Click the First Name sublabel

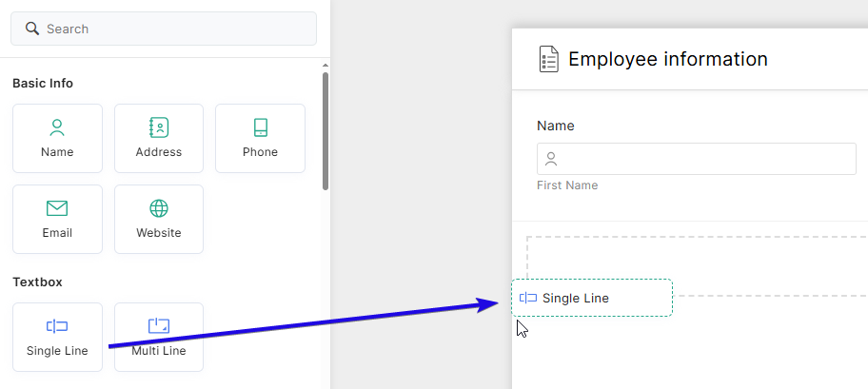567,185
